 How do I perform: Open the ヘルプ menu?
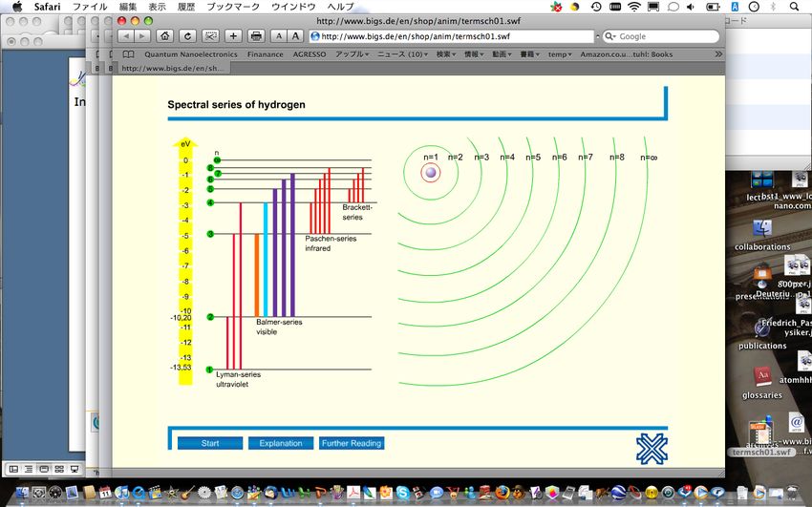pyautogui.click(x=340, y=7)
